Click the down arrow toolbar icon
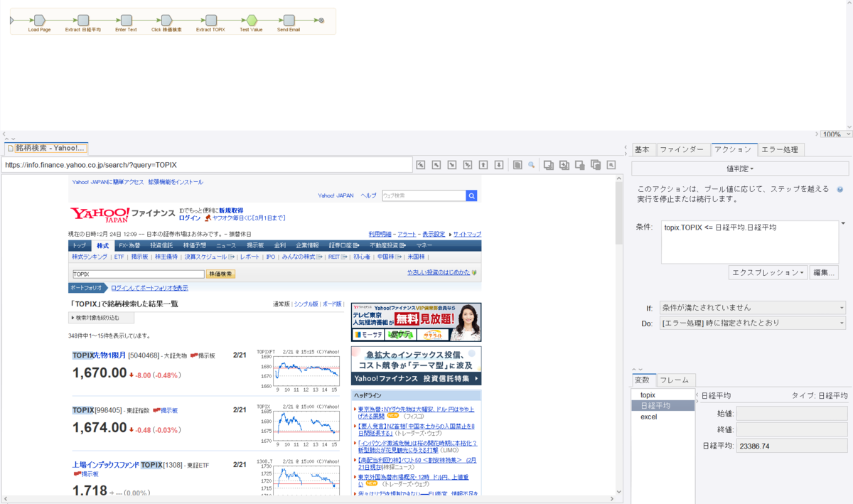This screenshot has height=504, width=853. pyautogui.click(x=499, y=165)
